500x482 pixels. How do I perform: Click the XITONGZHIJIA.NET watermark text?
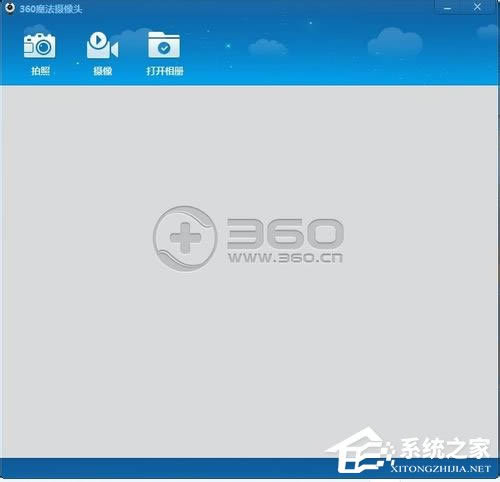click(440, 469)
